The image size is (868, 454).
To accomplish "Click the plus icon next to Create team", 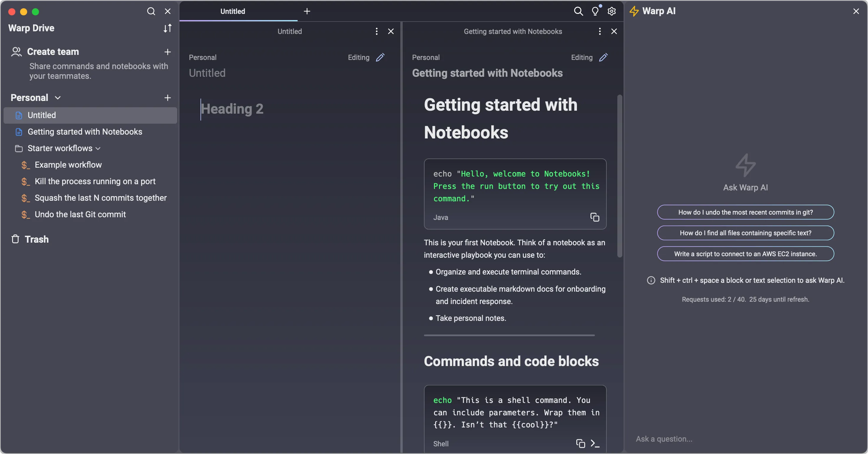I will [x=167, y=52].
